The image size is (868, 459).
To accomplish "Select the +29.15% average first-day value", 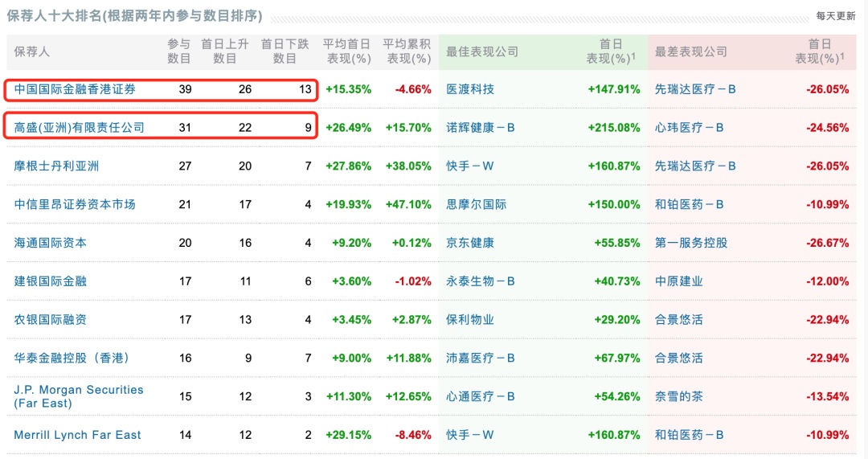I will tap(348, 435).
